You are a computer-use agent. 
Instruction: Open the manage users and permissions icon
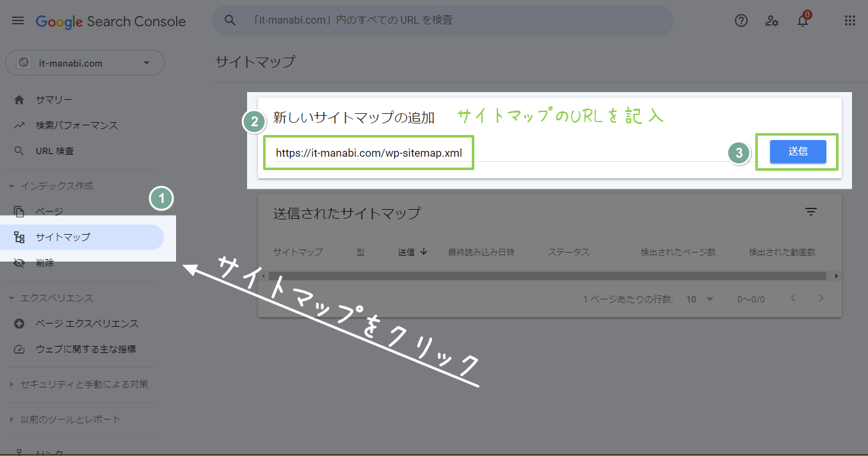(x=772, y=20)
